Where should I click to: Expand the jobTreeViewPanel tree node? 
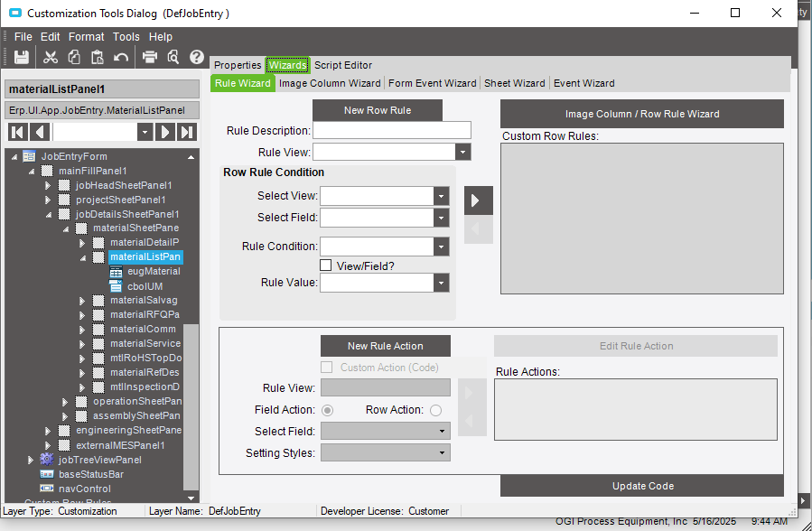30,460
